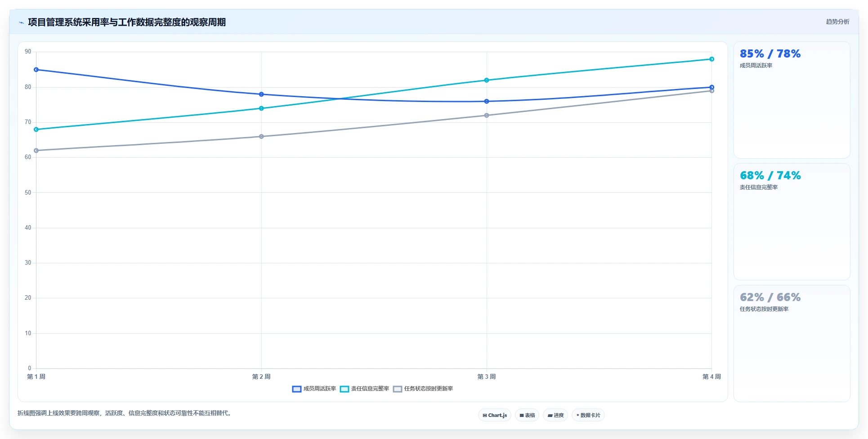Click the blue data point at 第 3 周 (76)
Image resolution: width=868 pixels, height=439 pixels.
(x=487, y=102)
